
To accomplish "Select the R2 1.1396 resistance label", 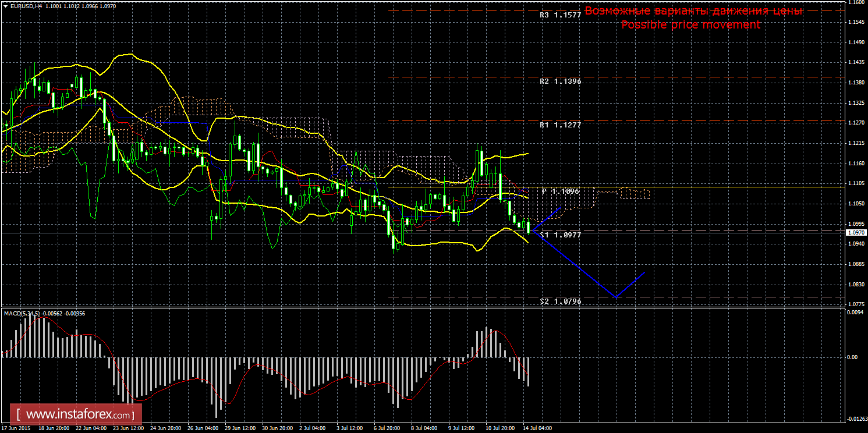I will point(560,81).
